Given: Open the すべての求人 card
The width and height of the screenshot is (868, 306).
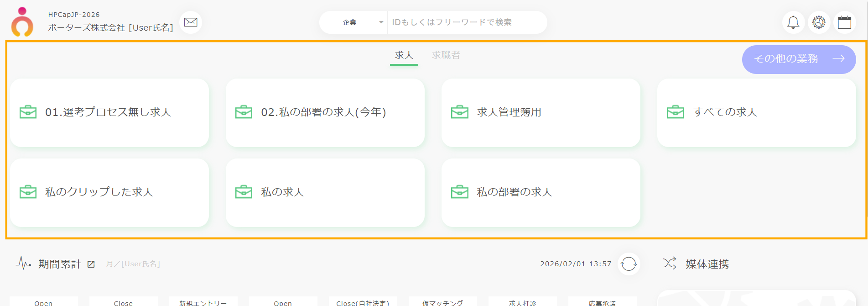Looking at the screenshot, I should (756, 112).
